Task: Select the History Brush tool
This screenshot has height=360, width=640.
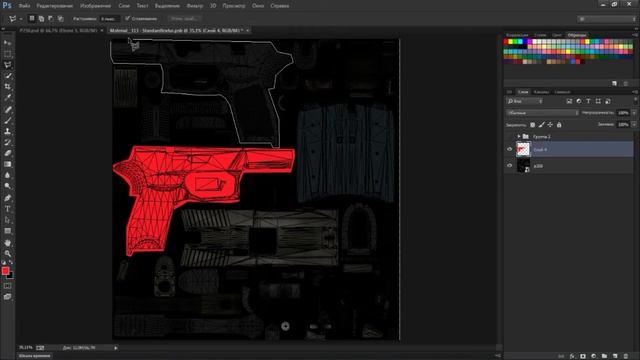Action: pyautogui.click(x=7, y=142)
